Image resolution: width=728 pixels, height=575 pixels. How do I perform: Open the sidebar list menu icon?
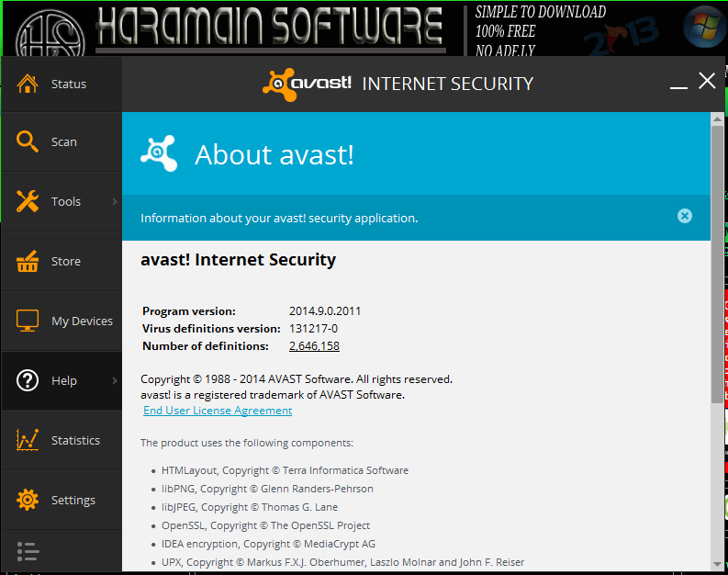[x=28, y=551]
